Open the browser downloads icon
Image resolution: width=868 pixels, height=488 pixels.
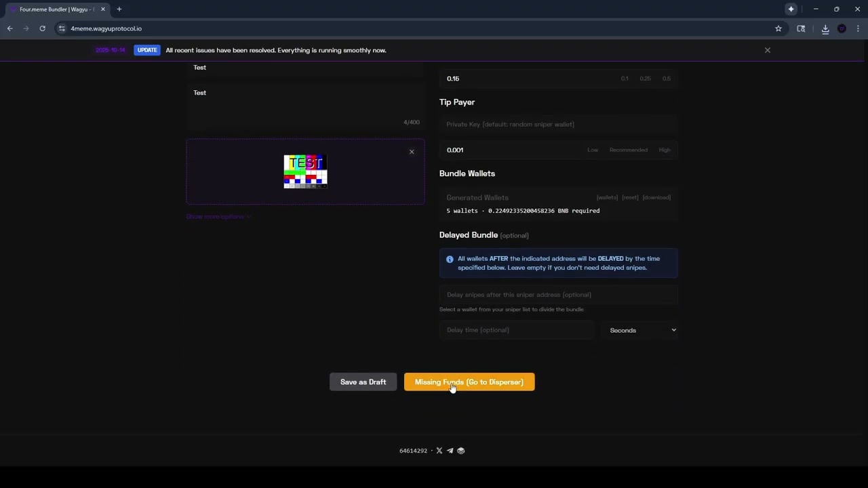point(825,28)
